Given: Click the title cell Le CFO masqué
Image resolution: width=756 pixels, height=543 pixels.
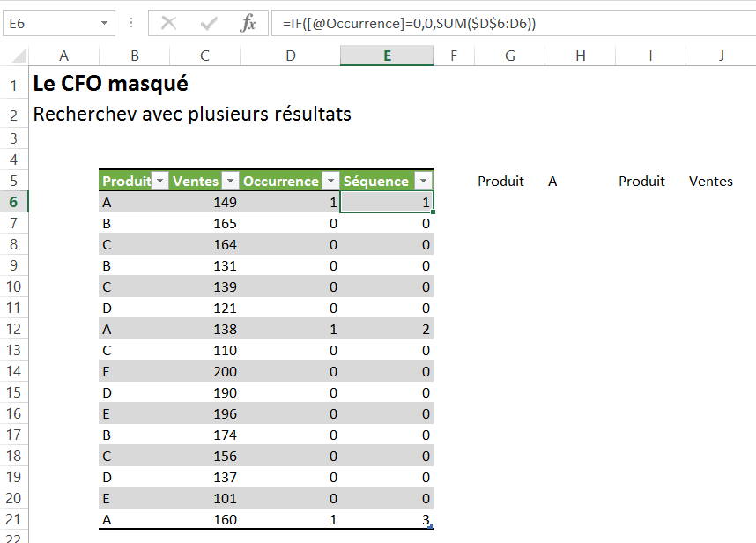Looking at the screenshot, I should pos(110,85).
